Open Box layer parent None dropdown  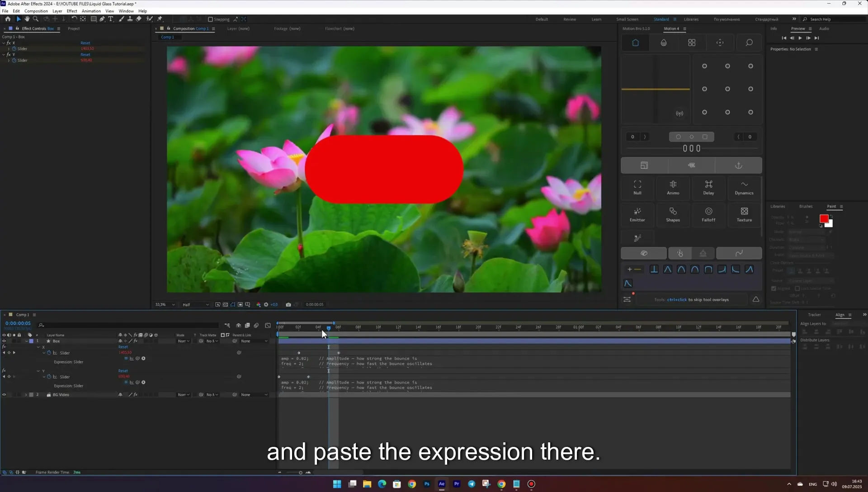(254, 341)
